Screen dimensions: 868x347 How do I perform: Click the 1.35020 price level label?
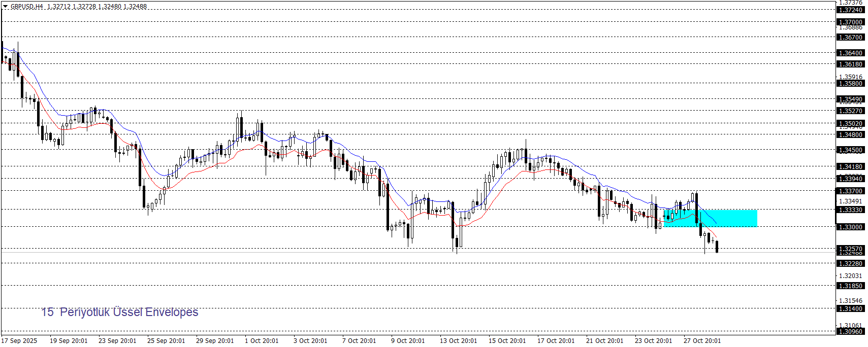click(850, 124)
